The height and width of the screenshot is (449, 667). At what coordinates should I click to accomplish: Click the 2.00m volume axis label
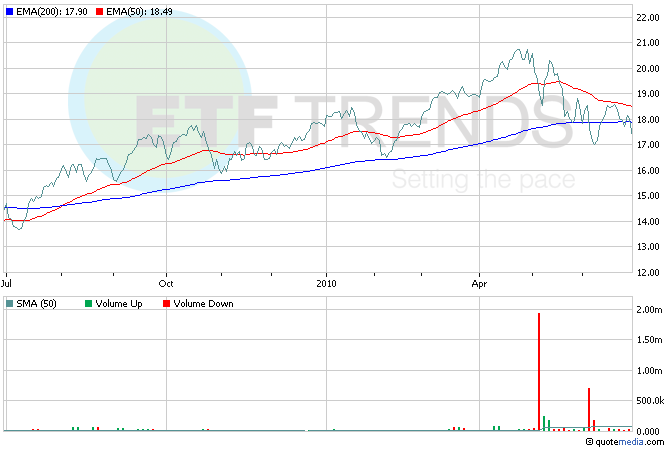pos(649,310)
